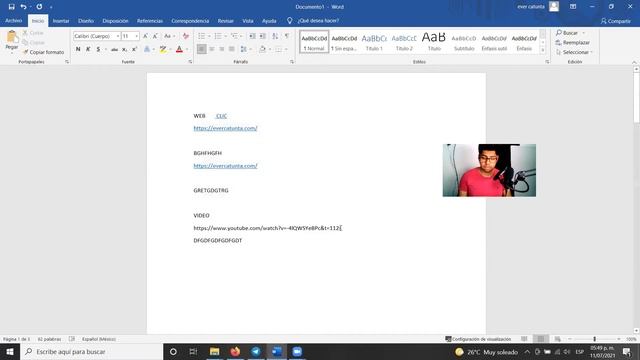Viewport: 640px width, 360px height.
Task: Open the numbering list dropdown arrow
Action: (225, 36)
